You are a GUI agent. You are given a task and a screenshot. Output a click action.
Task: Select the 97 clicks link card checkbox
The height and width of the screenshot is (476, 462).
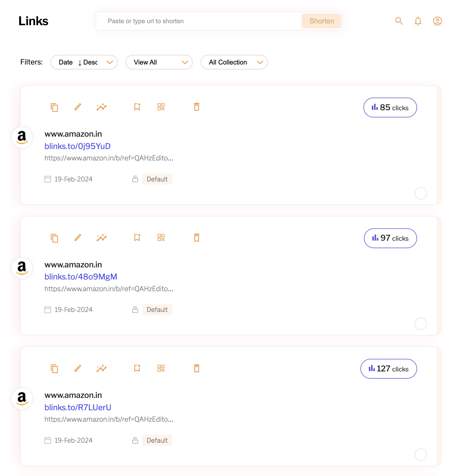pyautogui.click(x=420, y=324)
